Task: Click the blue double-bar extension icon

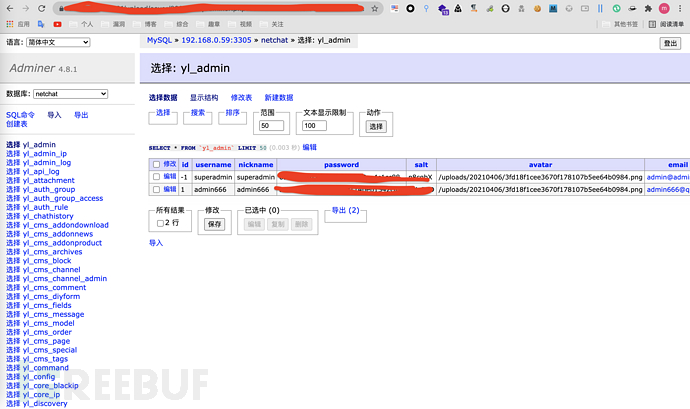Action: [x=600, y=8]
